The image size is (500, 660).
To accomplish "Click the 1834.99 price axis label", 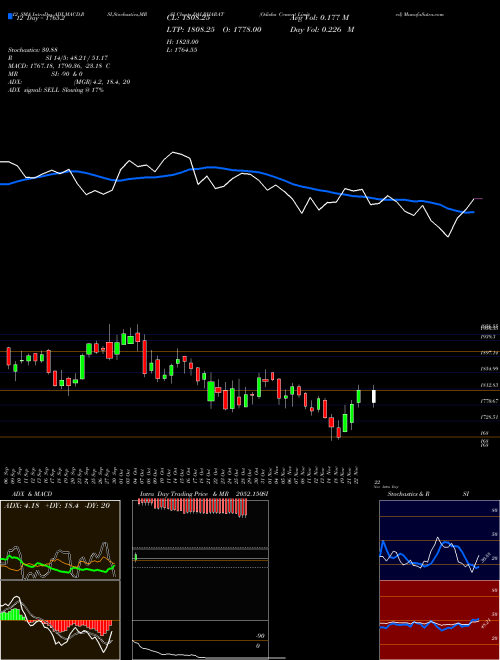I will coord(489,369).
